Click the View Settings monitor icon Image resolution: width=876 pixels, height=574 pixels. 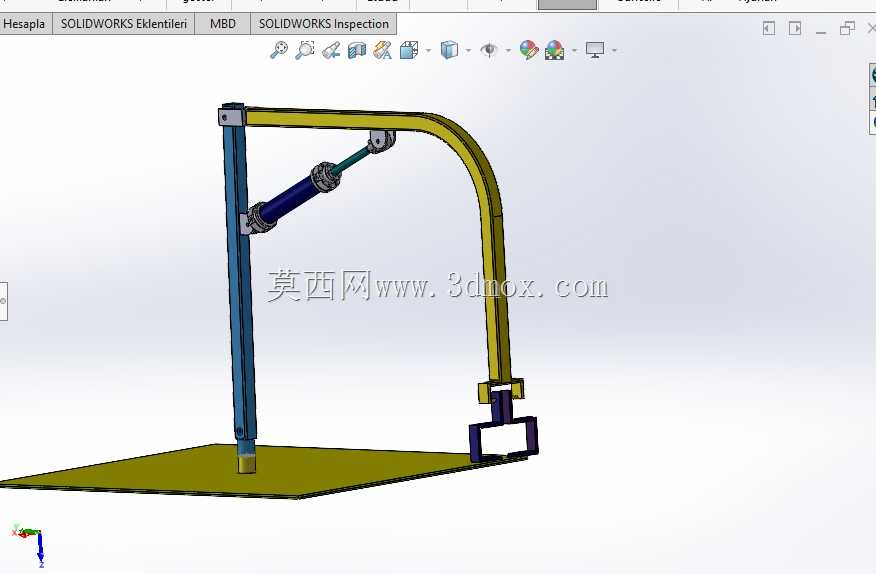coord(595,50)
